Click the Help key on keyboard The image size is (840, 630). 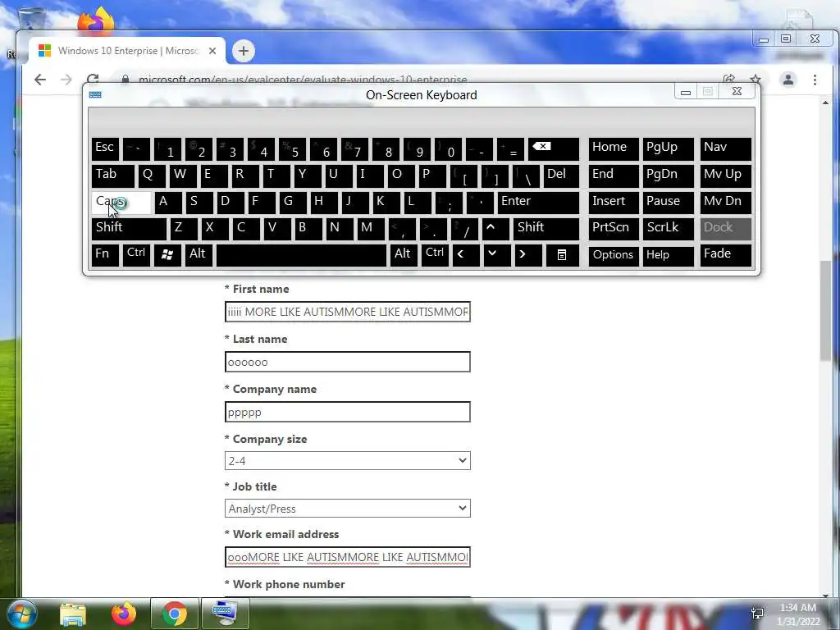(668, 255)
